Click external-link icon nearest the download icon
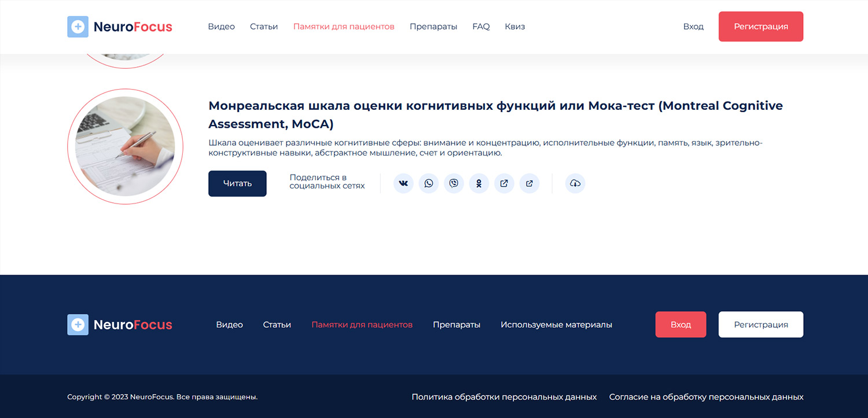868x418 pixels. (529, 183)
